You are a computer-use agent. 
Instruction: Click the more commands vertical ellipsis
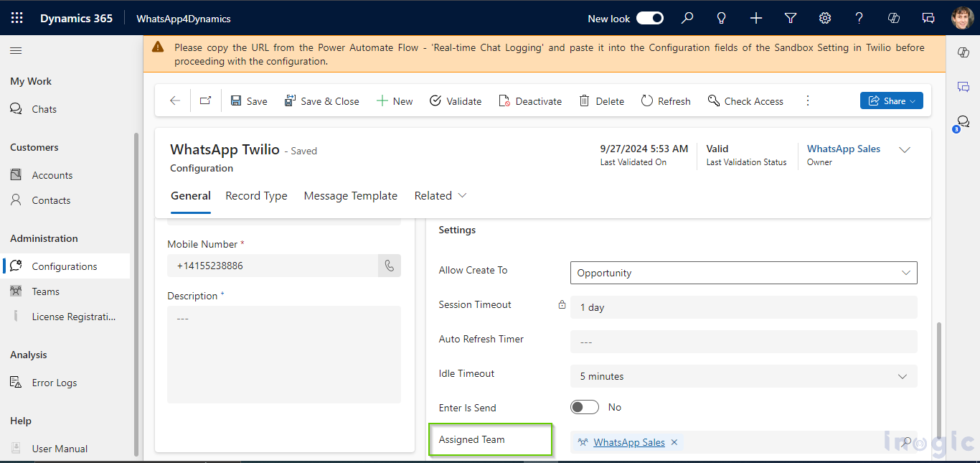click(x=808, y=101)
